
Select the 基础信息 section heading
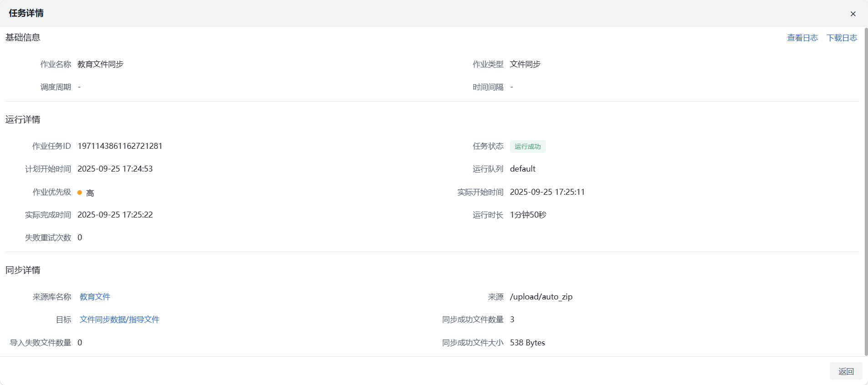pyautogui.click(x=23, y=37)
